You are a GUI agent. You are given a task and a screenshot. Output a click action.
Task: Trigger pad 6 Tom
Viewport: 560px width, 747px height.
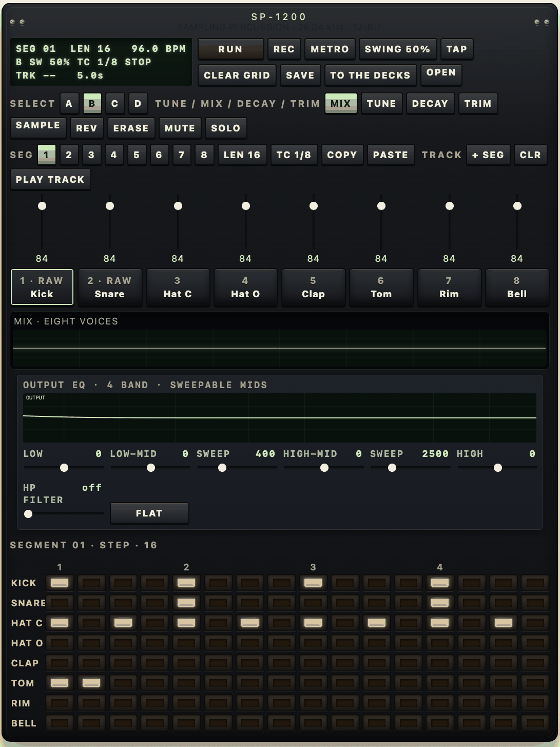[x=381, y=288]
